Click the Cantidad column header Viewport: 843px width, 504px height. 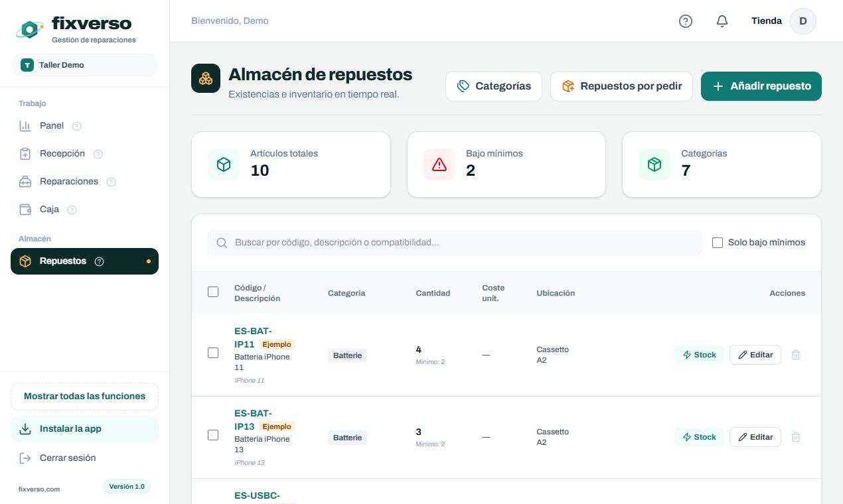point(433,293)
